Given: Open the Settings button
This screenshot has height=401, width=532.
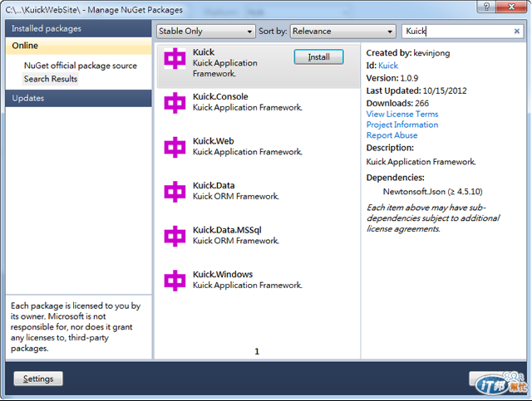Looking at the screenshot, I should [x=38, y=379].
